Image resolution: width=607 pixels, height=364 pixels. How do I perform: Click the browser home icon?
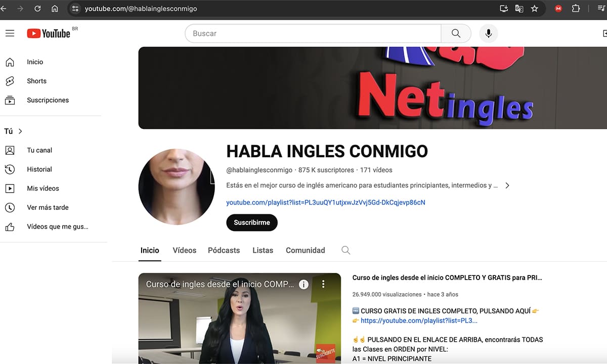click(x=55, y=9)
